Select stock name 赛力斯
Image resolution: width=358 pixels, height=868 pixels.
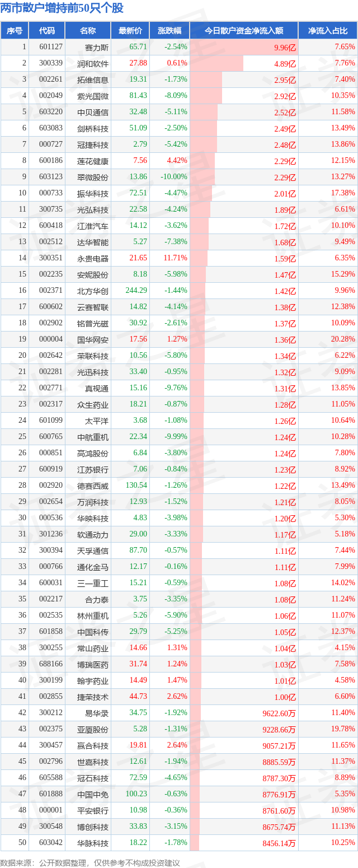pyautogui.click(x=97, y=47)
